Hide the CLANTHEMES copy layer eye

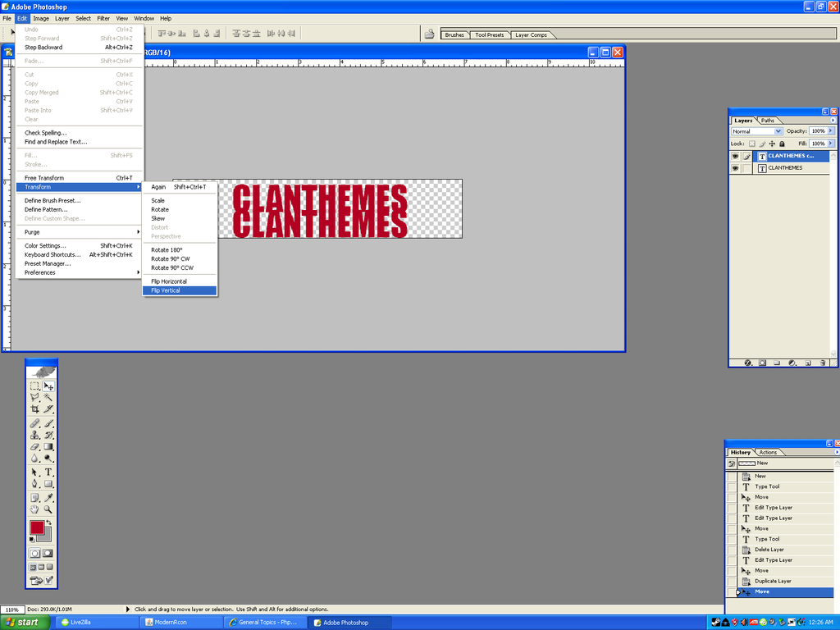click(x=735, y=157)
